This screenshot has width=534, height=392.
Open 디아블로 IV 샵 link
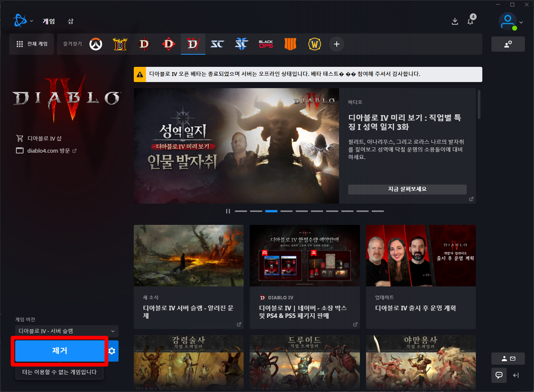(x=39, y=138)
